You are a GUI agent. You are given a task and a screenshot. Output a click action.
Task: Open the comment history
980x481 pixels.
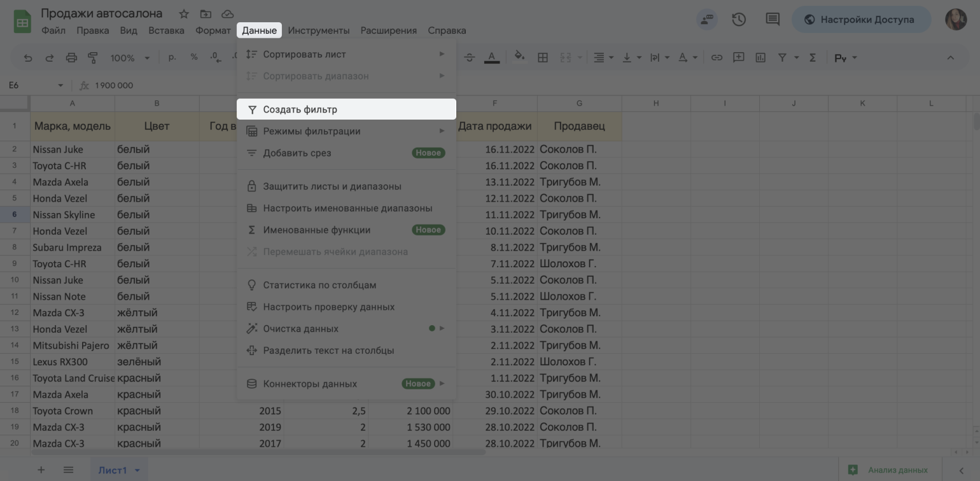tap(772, 19)
